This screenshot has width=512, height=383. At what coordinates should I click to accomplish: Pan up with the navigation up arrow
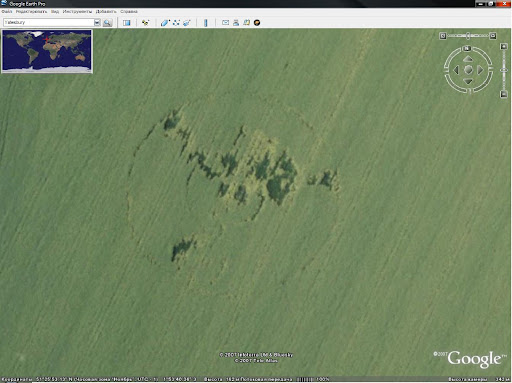[x=468, y=59]
